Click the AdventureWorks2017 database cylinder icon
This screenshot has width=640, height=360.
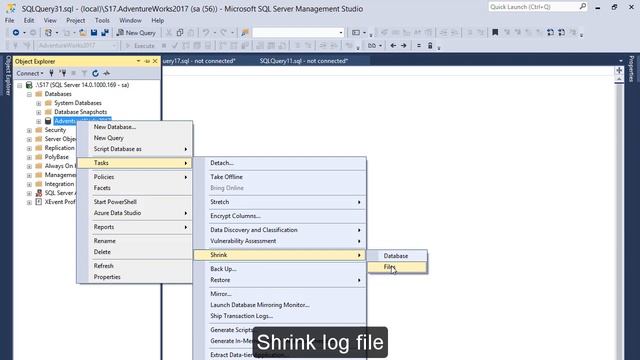point(48,121)
